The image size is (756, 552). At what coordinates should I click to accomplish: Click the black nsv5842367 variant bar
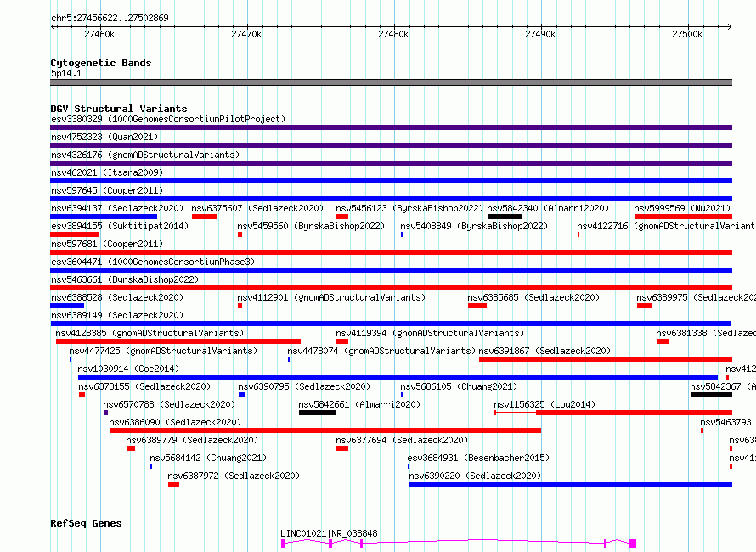coord(711,395)
